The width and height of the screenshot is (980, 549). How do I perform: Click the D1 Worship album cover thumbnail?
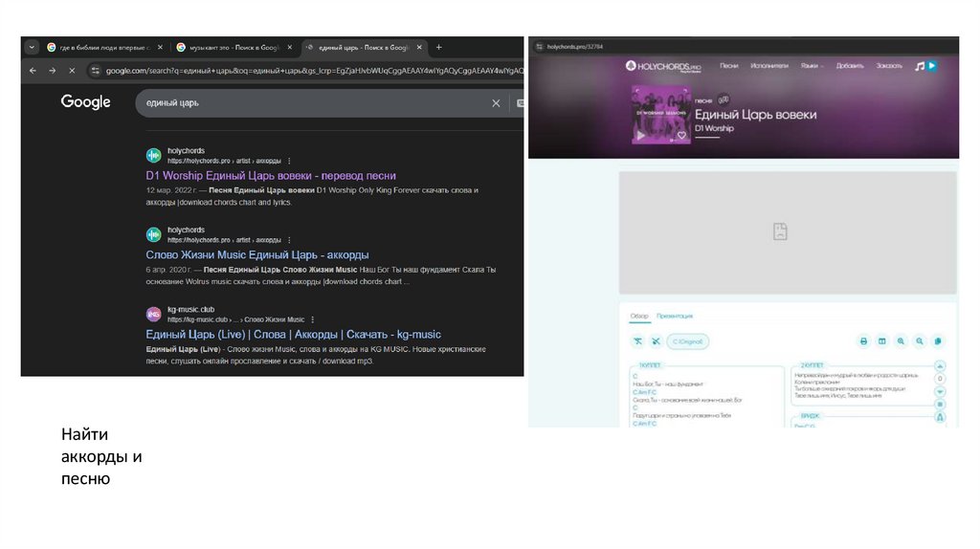(x=660, y=115)
